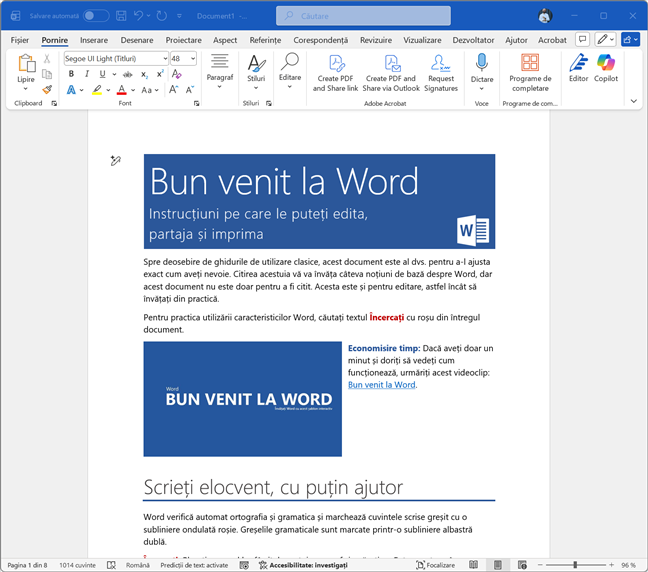Select the Format Painter brush icon

pos(47,89)
